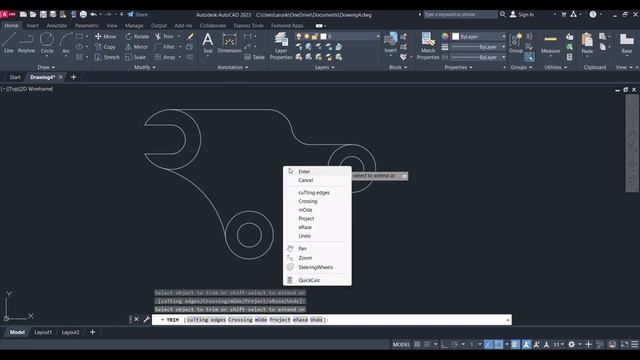Click the Paste tool

pyautogui.click(x=587, y=43)
